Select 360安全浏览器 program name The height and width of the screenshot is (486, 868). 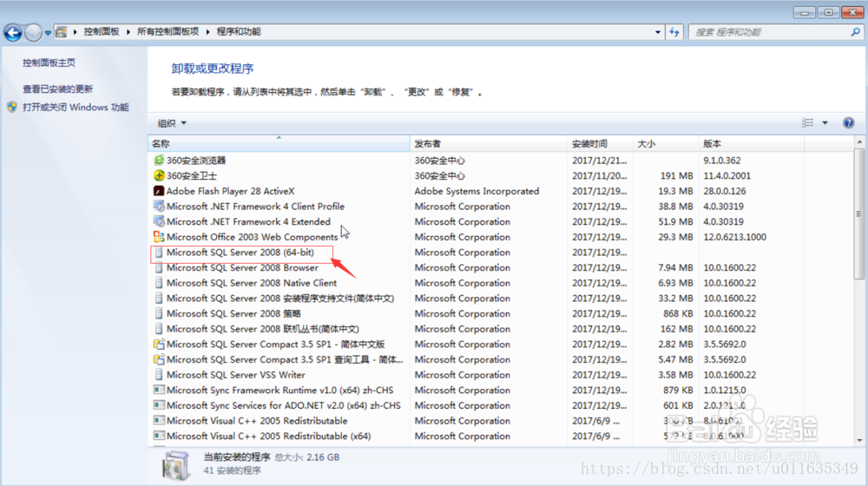(x=196, y=160)
